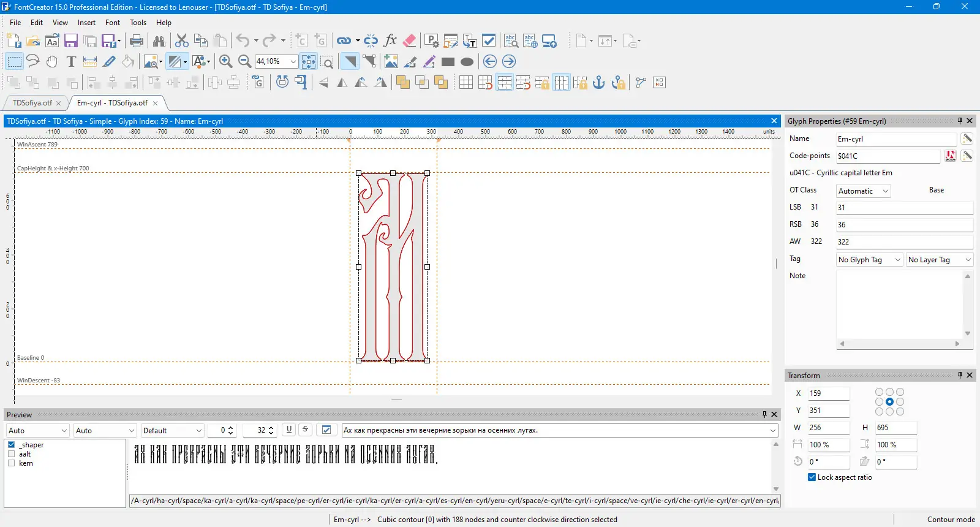The width and height of the screenshot is (980, 527).
Task: Toggle the anchor display icon
Action: pos(598,83)
